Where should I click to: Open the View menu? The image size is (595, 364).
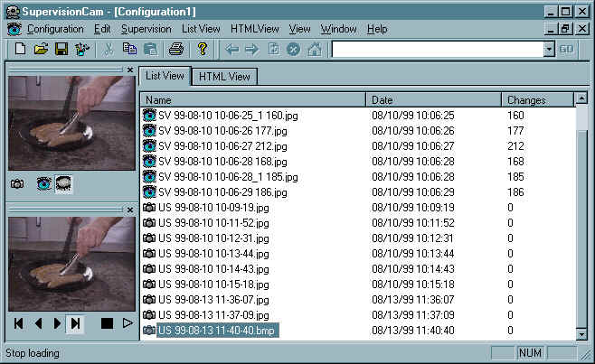(x=300, y=29)
